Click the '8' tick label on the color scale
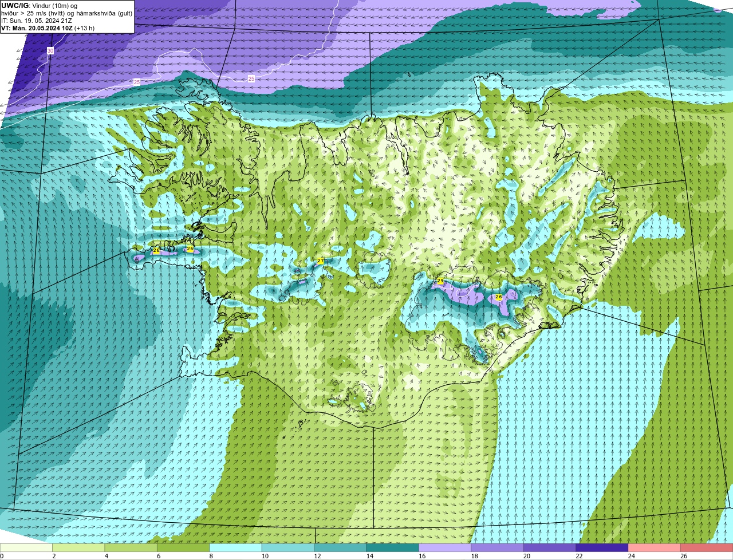The height and width of the screenshot is (560, 733). (210, 556)
